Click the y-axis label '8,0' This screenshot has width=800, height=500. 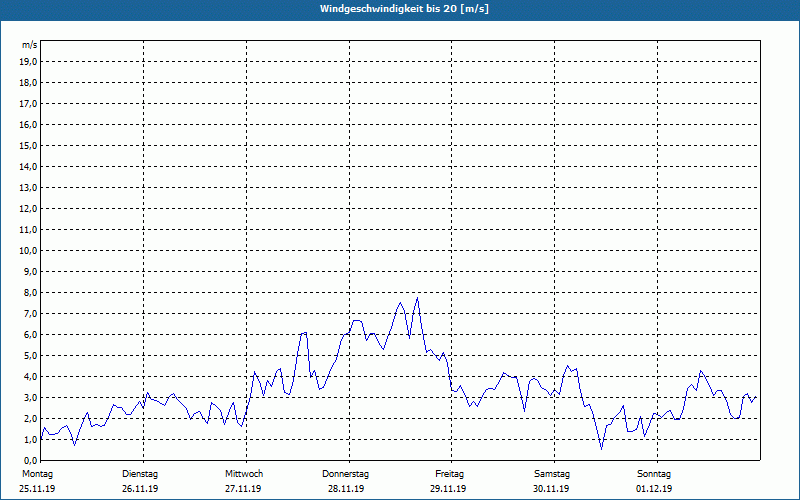click(30, 293)
